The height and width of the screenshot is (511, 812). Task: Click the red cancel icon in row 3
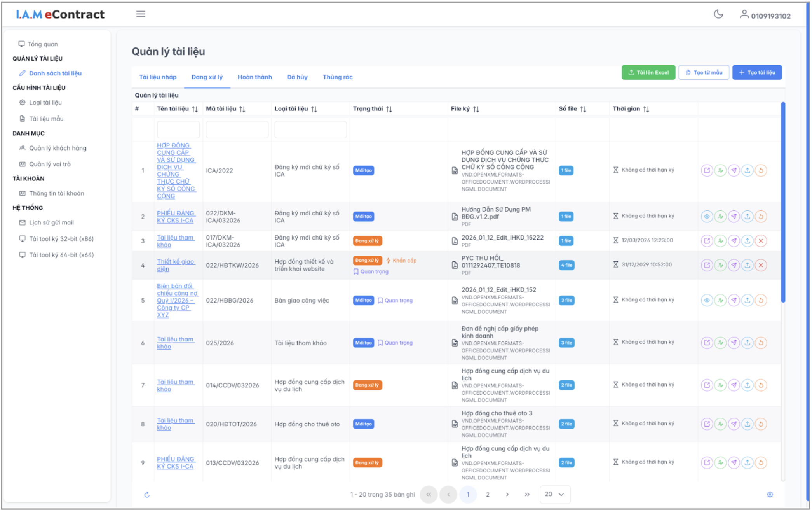761,241
